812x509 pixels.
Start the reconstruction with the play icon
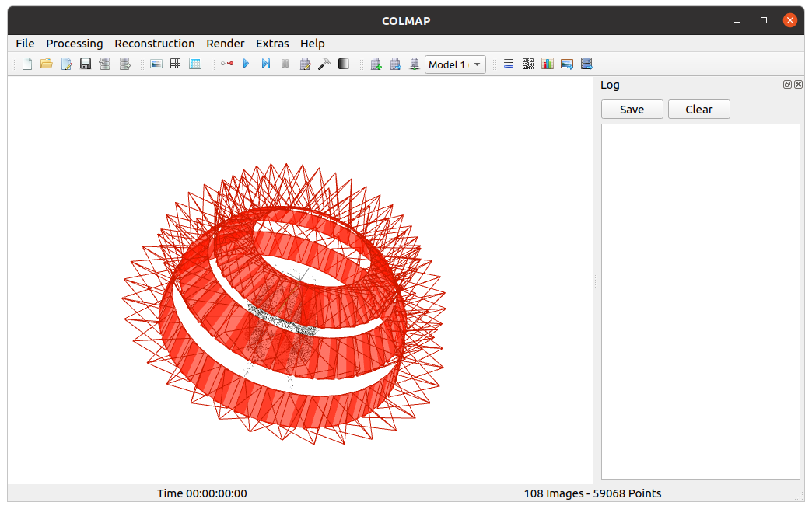(x=246, y=64)
